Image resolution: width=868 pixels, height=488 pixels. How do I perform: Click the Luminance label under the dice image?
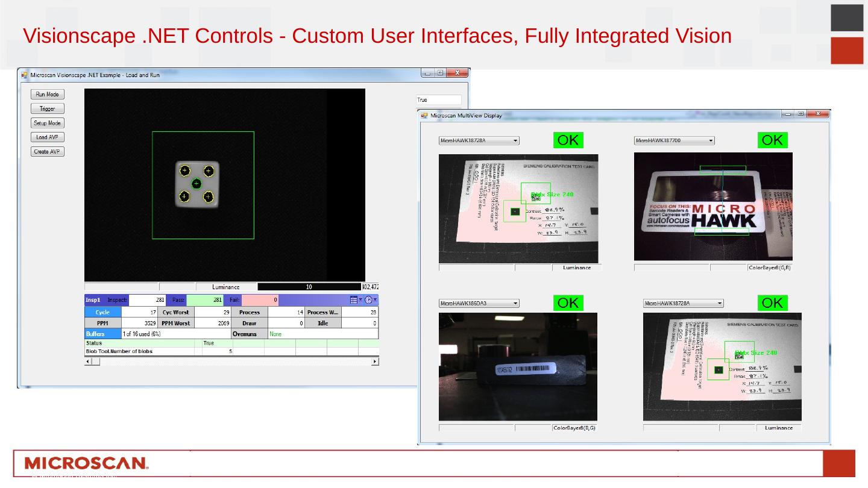227,287
